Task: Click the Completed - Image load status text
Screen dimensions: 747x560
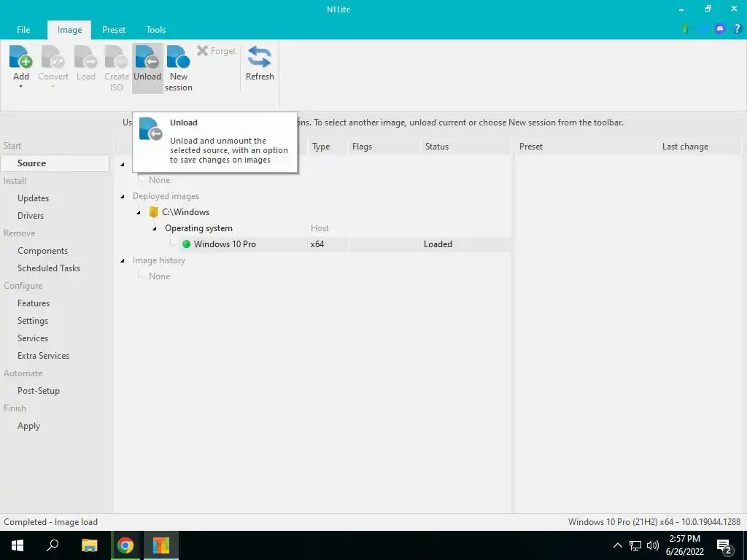Action: pos(50,522)
